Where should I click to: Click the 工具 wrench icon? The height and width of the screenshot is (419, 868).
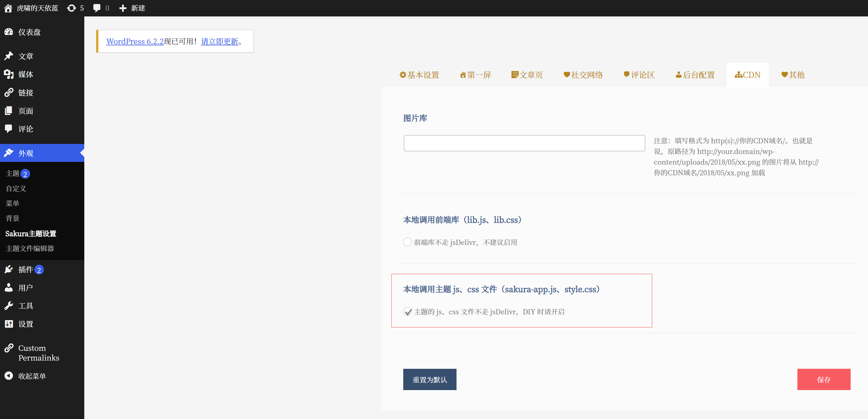[9, 306]
